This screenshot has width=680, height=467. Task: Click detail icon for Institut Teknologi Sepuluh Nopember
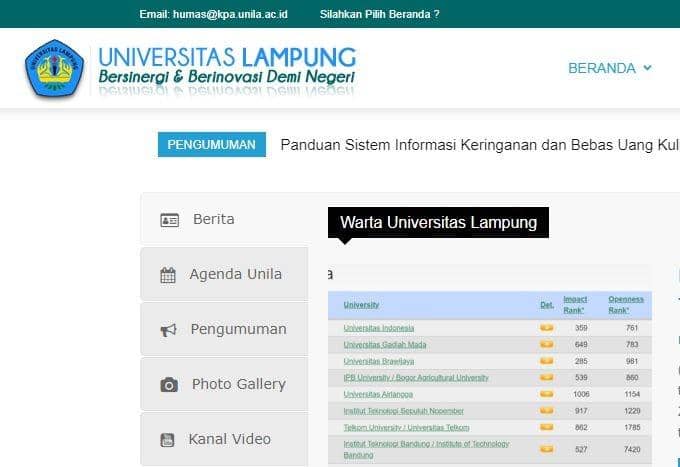546,410
